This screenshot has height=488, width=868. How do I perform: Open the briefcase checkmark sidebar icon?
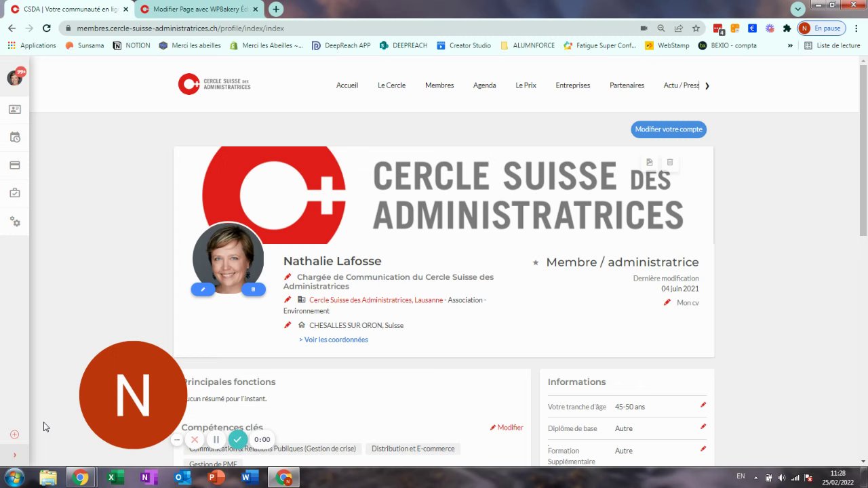[14, 193]
